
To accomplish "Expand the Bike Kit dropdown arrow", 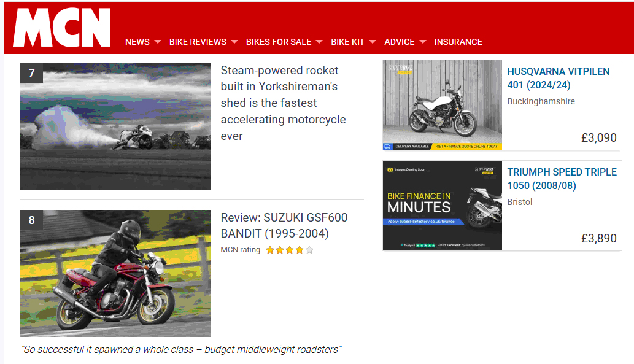I will 373,42.
